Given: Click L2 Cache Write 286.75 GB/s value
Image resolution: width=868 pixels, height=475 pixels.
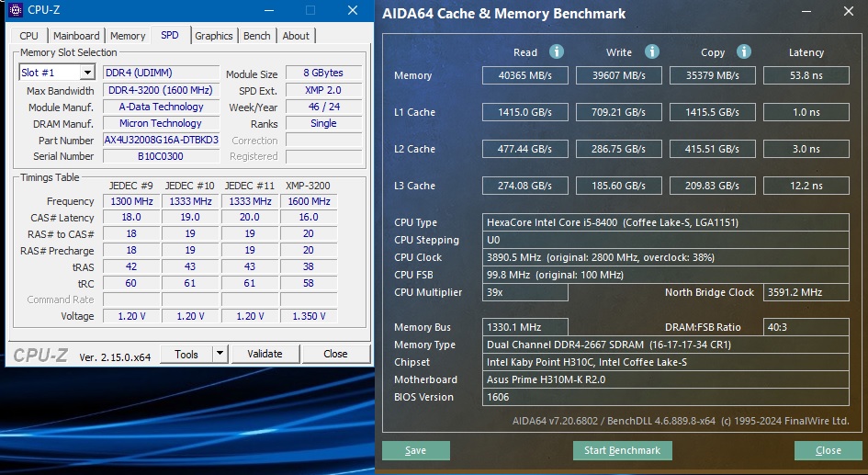Looking at the screenshot, I should (619, 149).
